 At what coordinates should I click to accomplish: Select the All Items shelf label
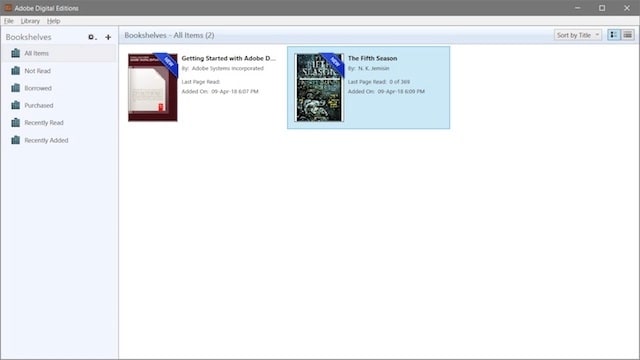click(x=36, y=53)
